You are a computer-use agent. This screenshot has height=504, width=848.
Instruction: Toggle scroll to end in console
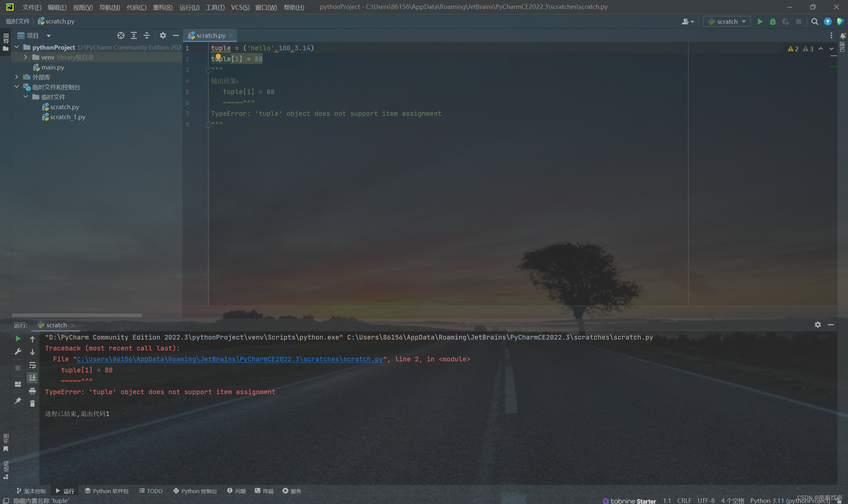pyautogui.click(x=32, y=378)
